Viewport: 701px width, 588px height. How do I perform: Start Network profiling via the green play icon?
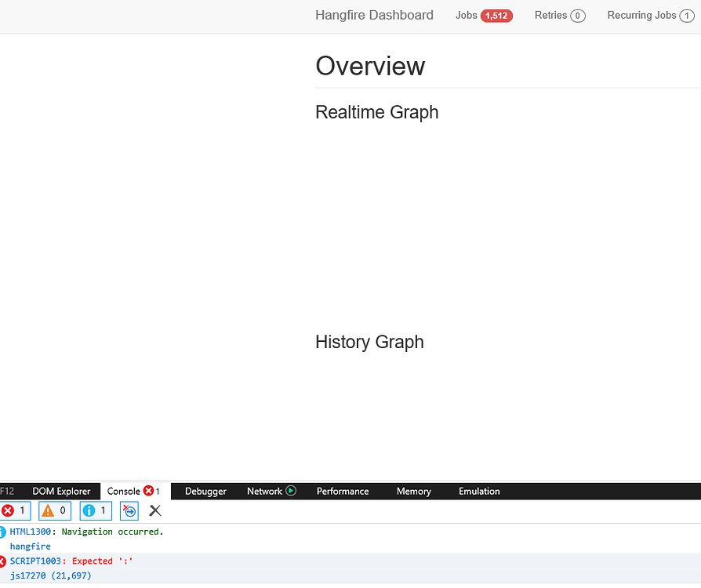coord(290,491)
